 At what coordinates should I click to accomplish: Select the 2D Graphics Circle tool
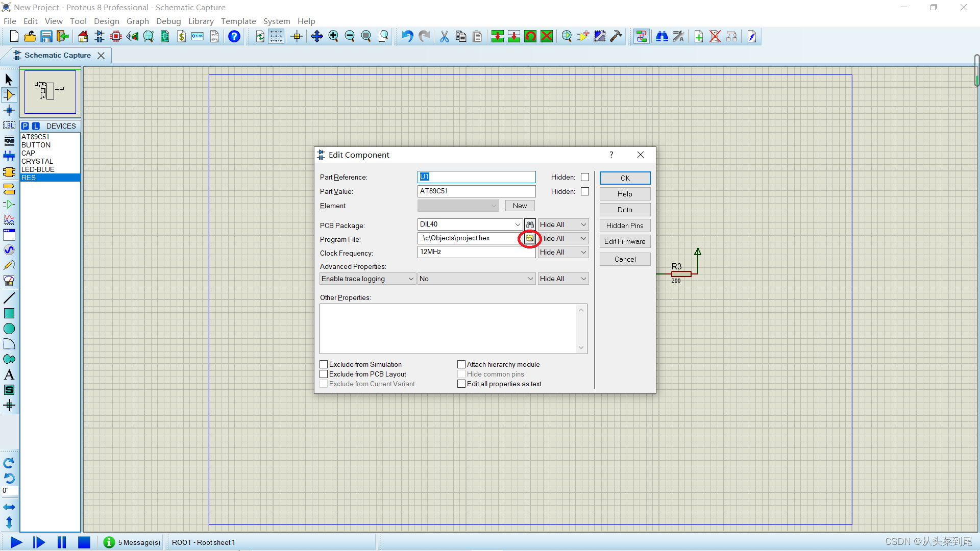(9, 329)
